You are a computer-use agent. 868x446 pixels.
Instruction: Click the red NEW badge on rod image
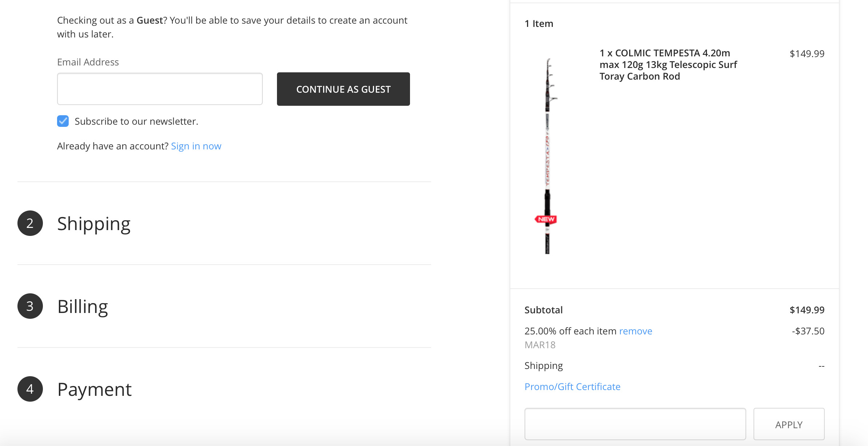[x=546, y=219]
